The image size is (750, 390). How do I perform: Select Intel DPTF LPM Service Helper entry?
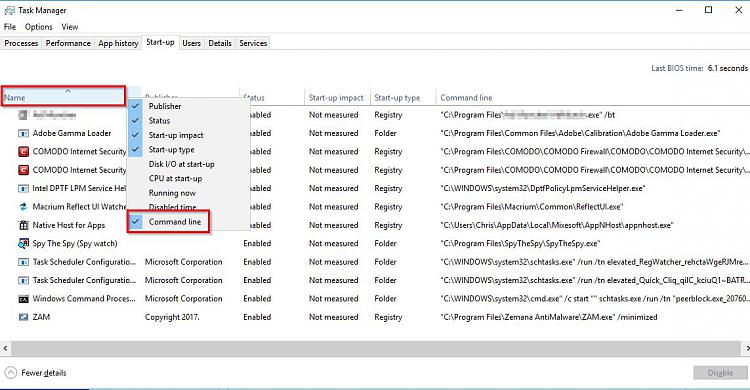point(79,189)
